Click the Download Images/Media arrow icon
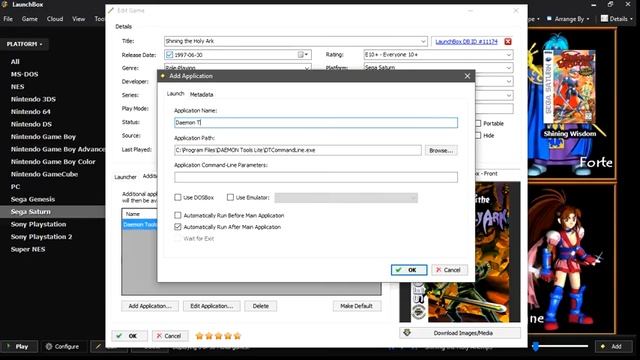The width and height of the screenshot is (640, 360). [407, 333]
